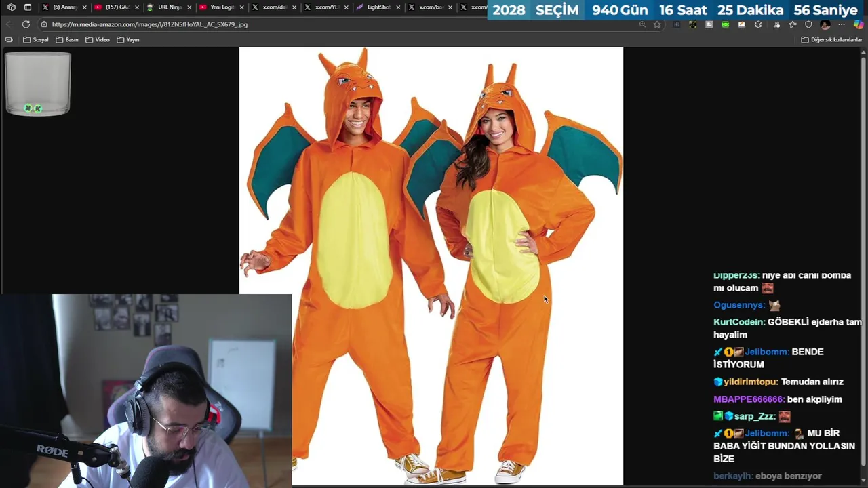Click chat text 'ben akpliyim'
The height and width of the screenshot is (488, 868).
click(814, 399)
